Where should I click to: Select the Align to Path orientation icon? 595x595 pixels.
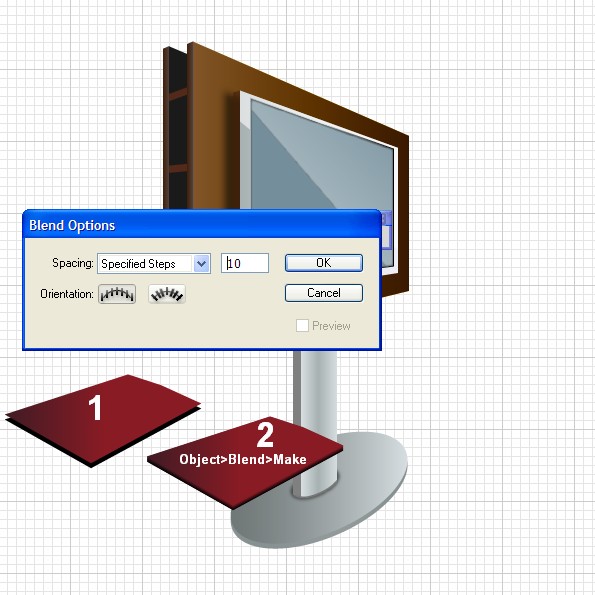coord(167,294)
